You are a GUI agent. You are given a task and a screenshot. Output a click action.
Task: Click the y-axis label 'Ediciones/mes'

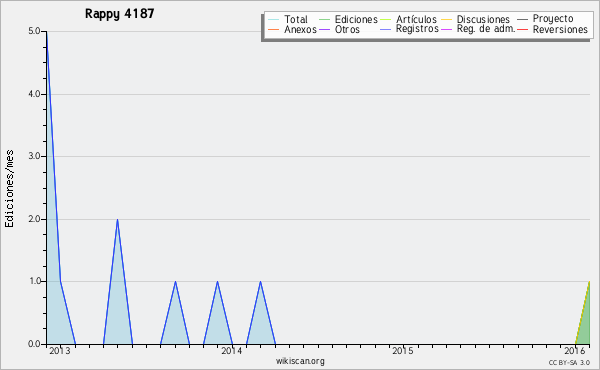pos(9,189)
